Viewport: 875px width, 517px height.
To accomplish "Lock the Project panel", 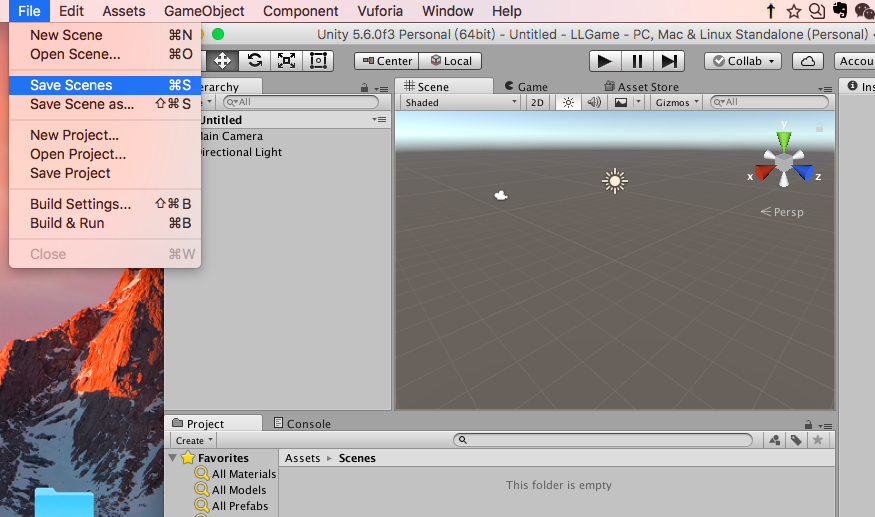I will (x=808, y=425).
